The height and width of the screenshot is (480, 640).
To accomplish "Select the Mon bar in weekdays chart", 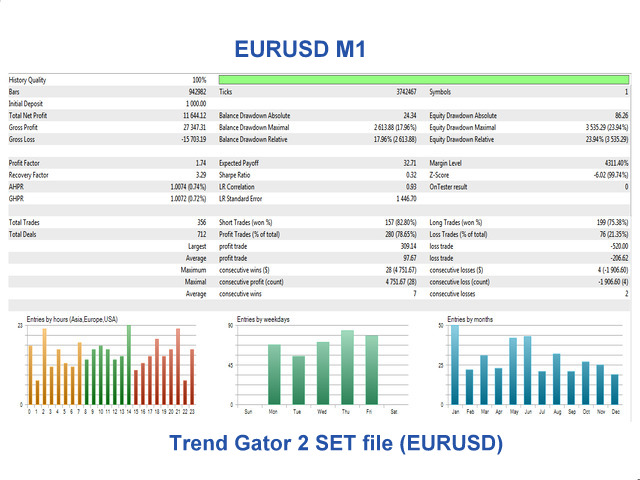I will tap(274, 375).
